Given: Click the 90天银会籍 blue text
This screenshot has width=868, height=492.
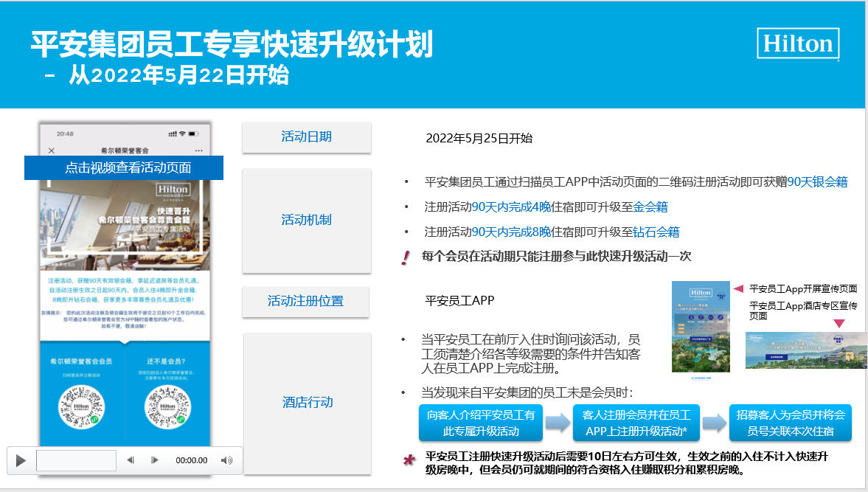Looking at the screenshot, I should (x=817, y=182).
